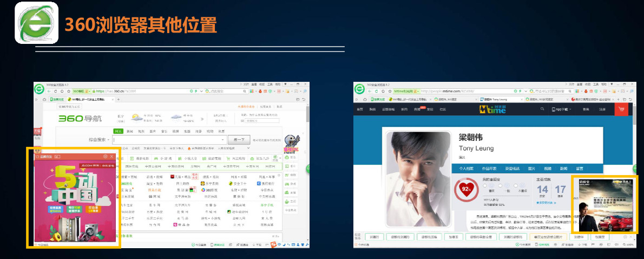The image size is (644, 259).
Task: Select the 新闻 search category tab
Action: (x=129, y=131)
